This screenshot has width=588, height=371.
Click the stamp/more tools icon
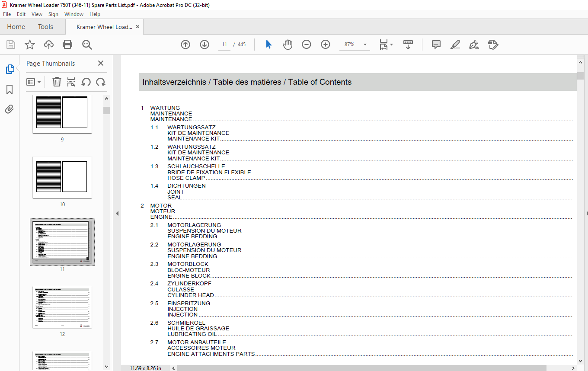(493, 45)
